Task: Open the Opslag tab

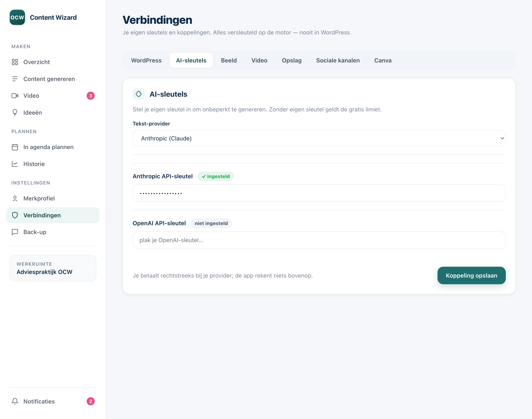Action: [292, 60]
